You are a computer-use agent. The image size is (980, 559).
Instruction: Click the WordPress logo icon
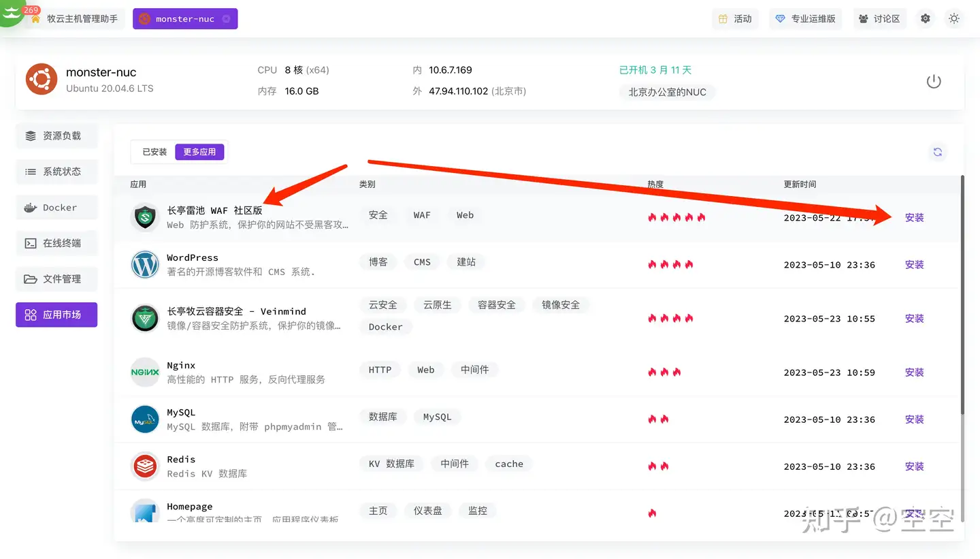(145, 265)
